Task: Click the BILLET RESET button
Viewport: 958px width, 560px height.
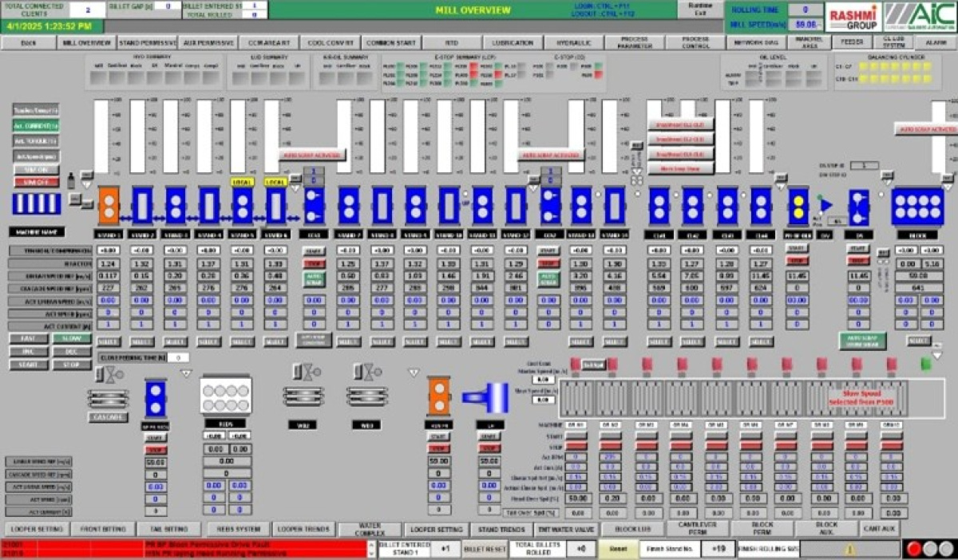Action: (x=485, y=549)
